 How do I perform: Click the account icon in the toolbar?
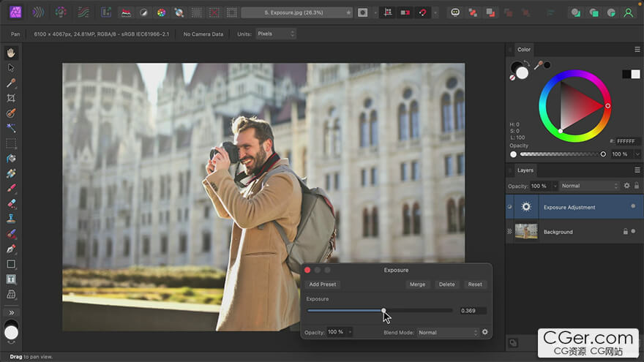pos(628,12)
